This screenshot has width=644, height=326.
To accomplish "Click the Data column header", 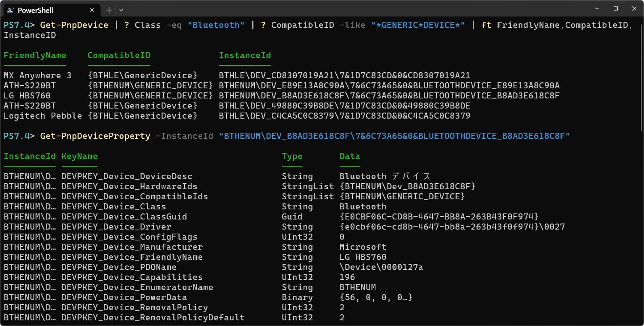I will pos(350,156).
